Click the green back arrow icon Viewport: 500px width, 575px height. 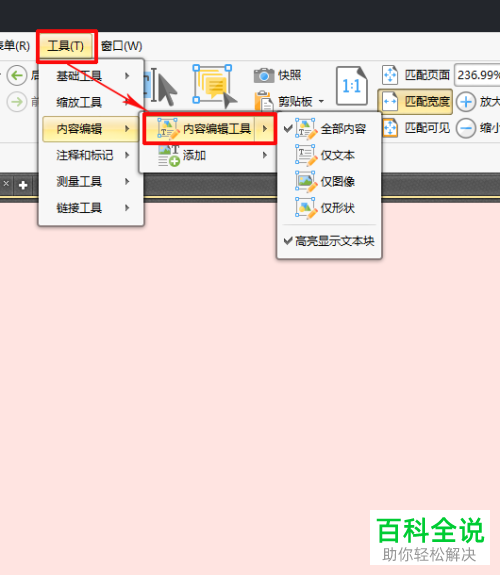(17, 76)
